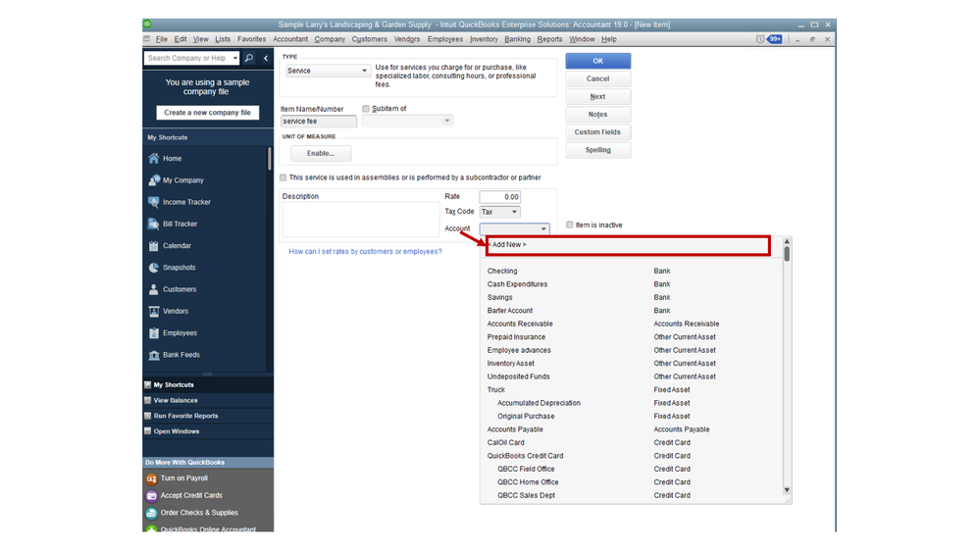The width and height of the screenshot is (980, 551).
Task: Click the Item Name/Number field
Action: coord(319,122)
